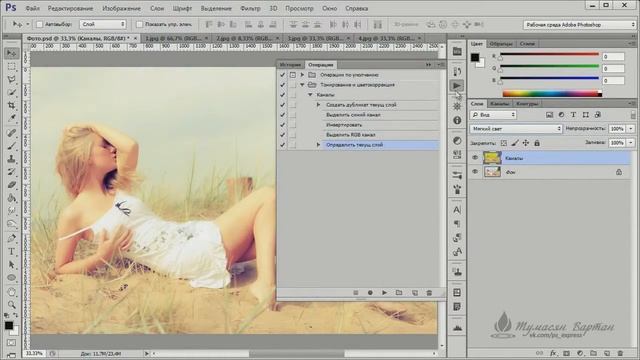
Task: Open the Файл menu
Action: [32, 8]
